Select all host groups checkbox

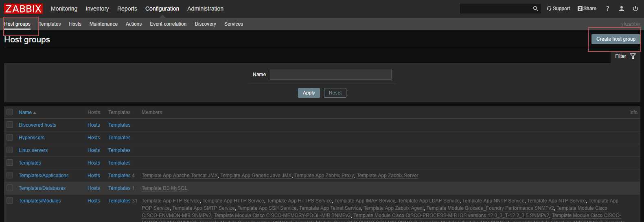pos(10,112)
